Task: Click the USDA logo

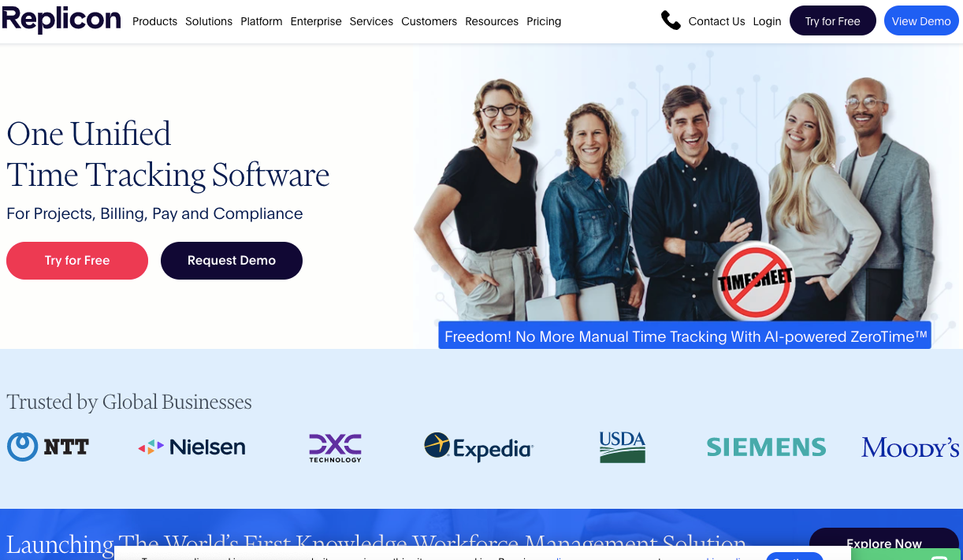Action: coord(622,447)
